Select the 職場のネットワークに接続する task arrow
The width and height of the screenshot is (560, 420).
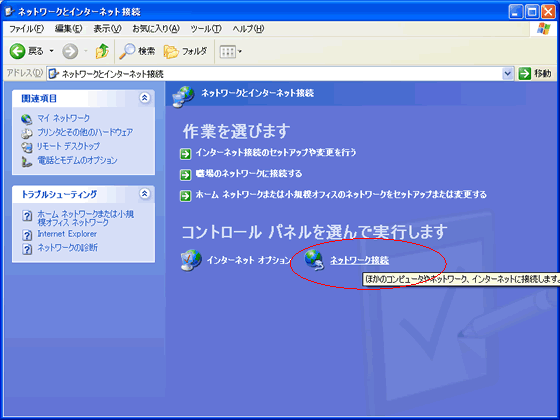(x=185, y=175)
